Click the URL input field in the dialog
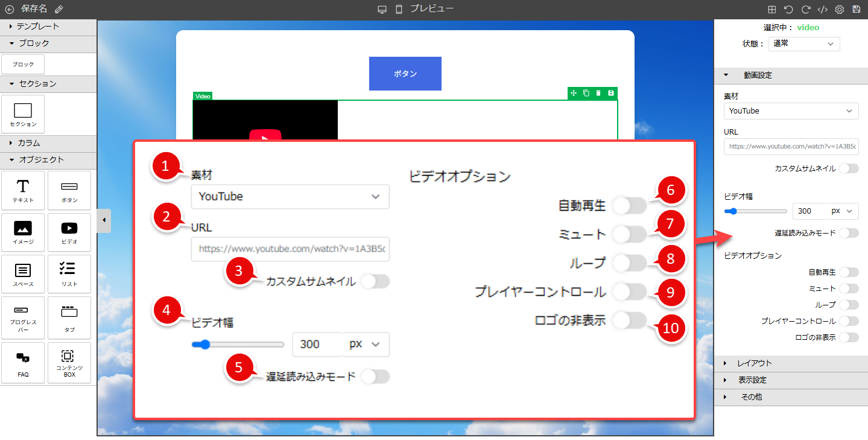868x440 pixels. [x=290, y=249]
